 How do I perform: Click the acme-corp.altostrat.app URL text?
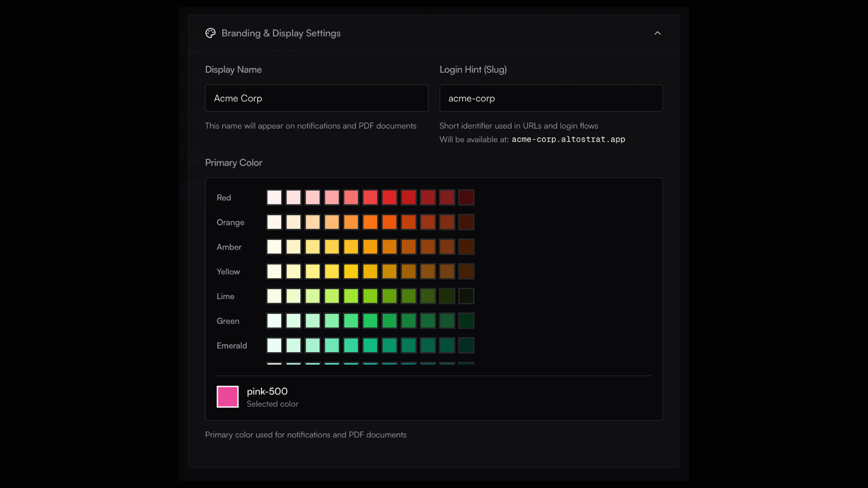[x=568, y=139]
